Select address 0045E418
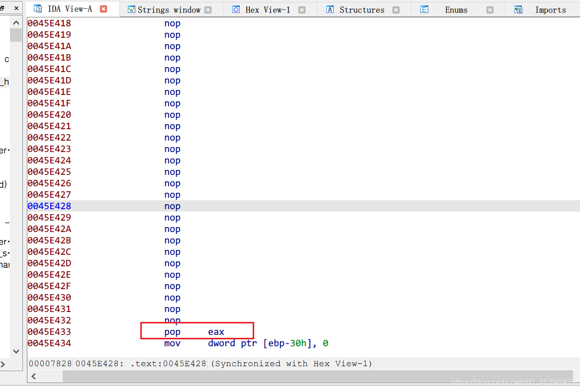The image size is (580, 392). [x=49, y=23]
